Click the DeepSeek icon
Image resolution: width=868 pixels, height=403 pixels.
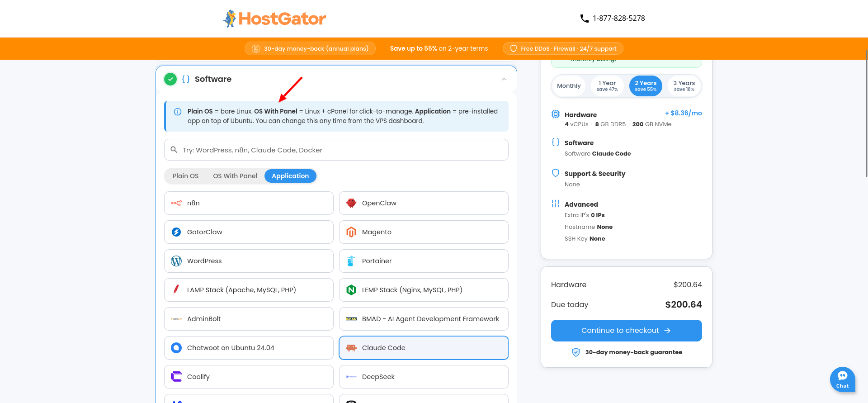[351, 377]
